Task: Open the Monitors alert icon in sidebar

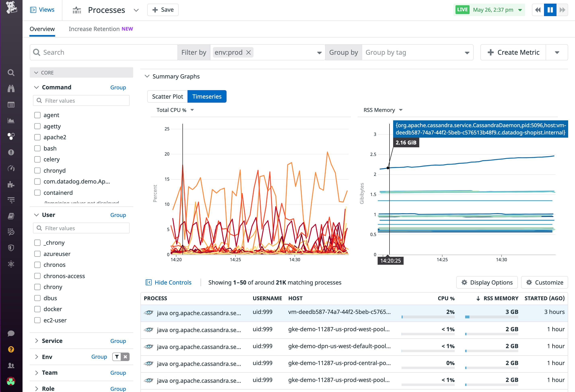Action: pos(11,152)
